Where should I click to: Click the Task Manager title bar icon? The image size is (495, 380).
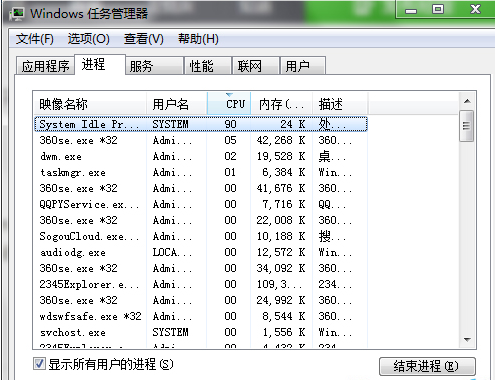coord(17,14)
